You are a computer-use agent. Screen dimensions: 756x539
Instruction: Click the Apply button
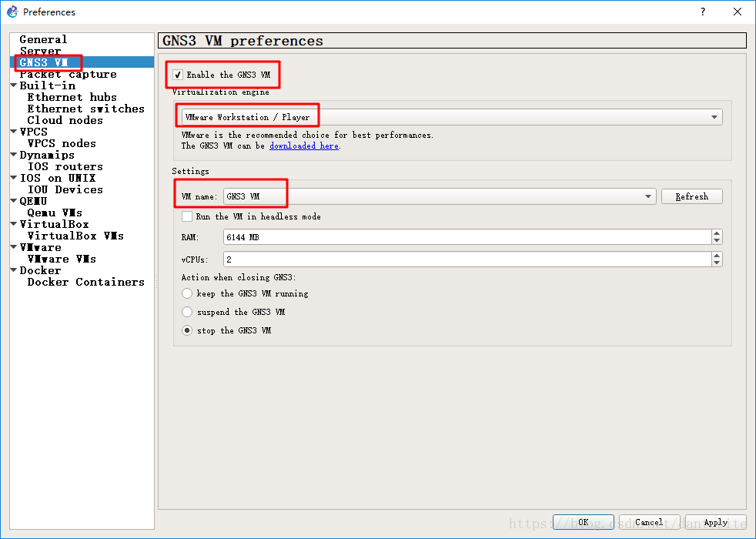(716, 522)
